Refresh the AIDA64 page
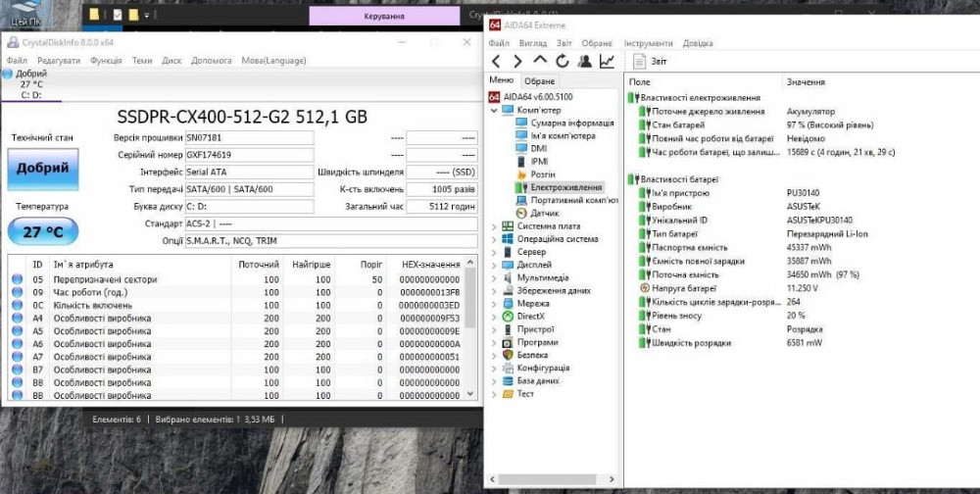 pos(563,61)
